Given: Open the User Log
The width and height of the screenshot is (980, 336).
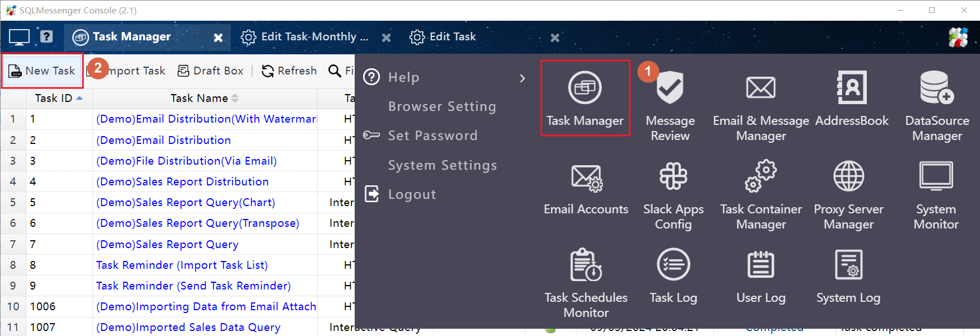Looking at the screenshot, I should [761, 276].
